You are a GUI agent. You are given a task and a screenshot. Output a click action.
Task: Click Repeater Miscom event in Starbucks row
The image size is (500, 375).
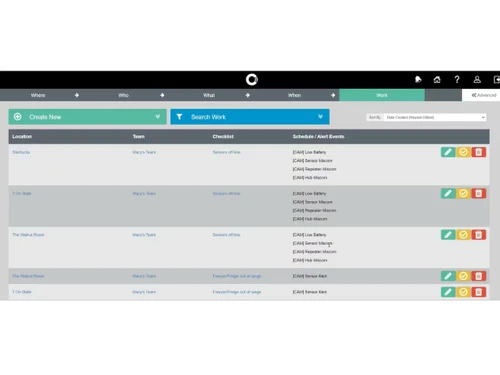pos(314,169)
